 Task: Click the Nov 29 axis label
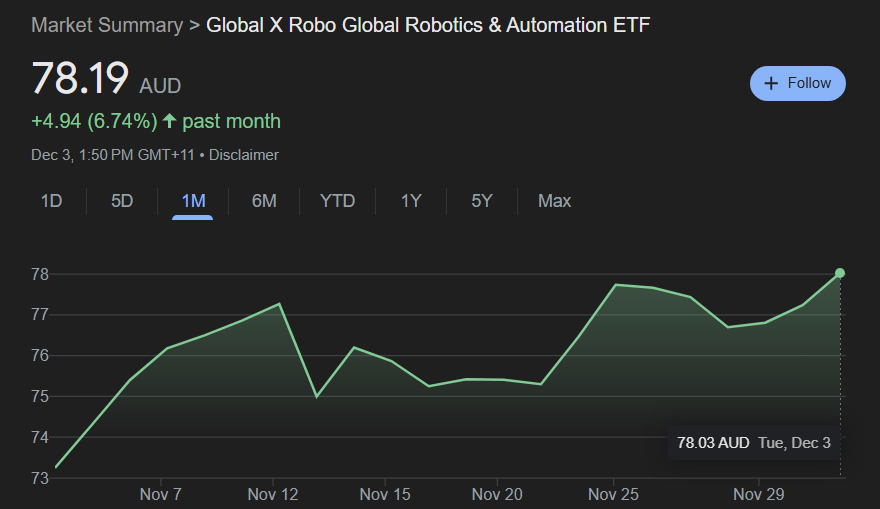(759, 494)
